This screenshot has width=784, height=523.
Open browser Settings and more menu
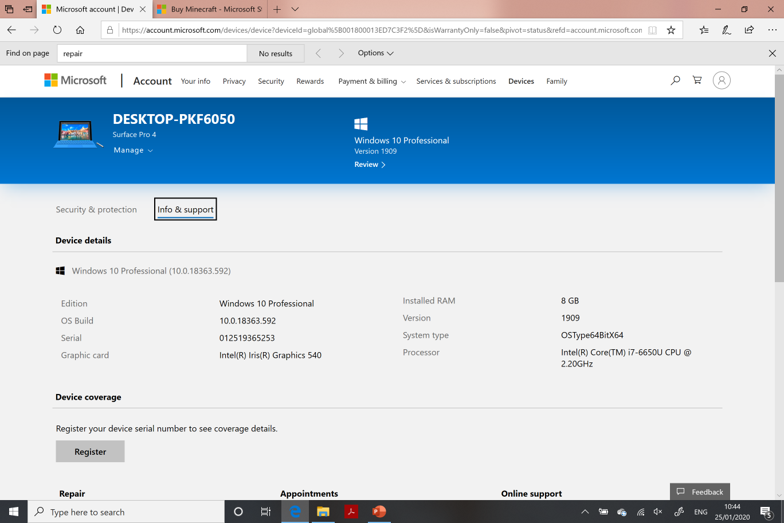[772, 30]
